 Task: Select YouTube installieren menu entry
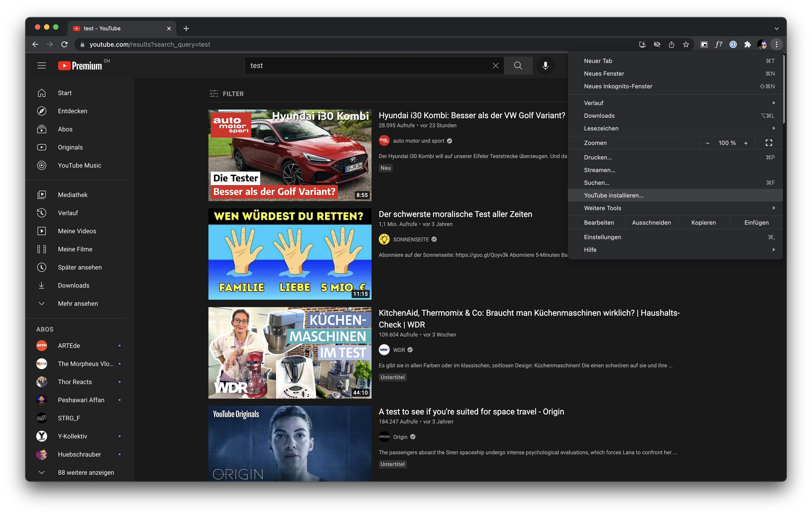pos(613,195)
